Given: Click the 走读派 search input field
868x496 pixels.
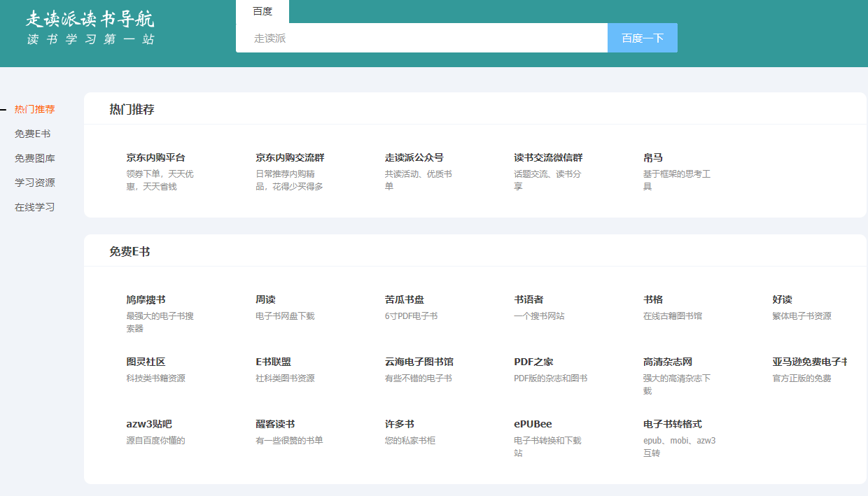Looking at the screenshot, I should [x=421, y=38].
